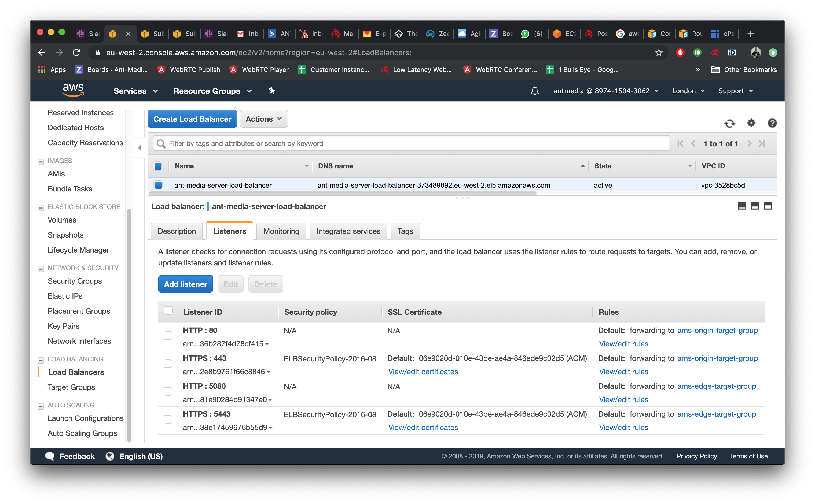Click the help question mark icon
The width and height of the screenshot is (815, 504).
(x=773, y=123)
